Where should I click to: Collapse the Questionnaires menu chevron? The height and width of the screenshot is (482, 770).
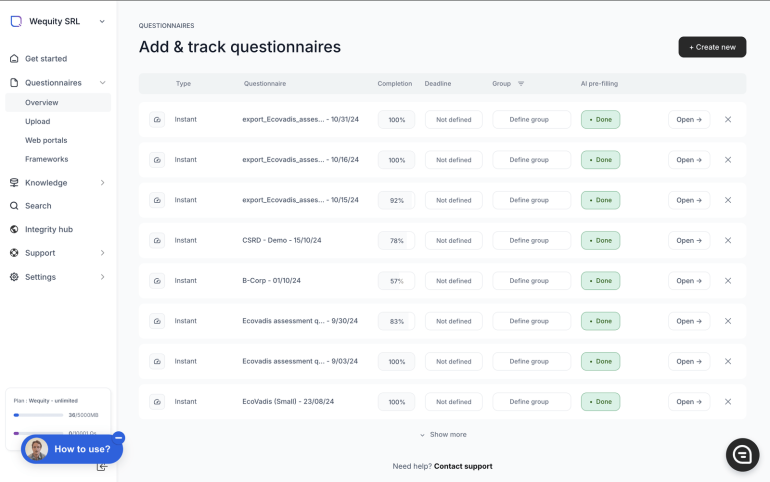[x=102, y=83]
